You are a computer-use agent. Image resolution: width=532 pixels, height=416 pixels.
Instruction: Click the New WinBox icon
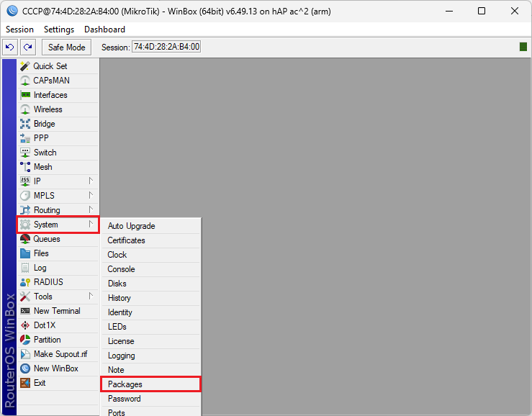pos(25,368)
